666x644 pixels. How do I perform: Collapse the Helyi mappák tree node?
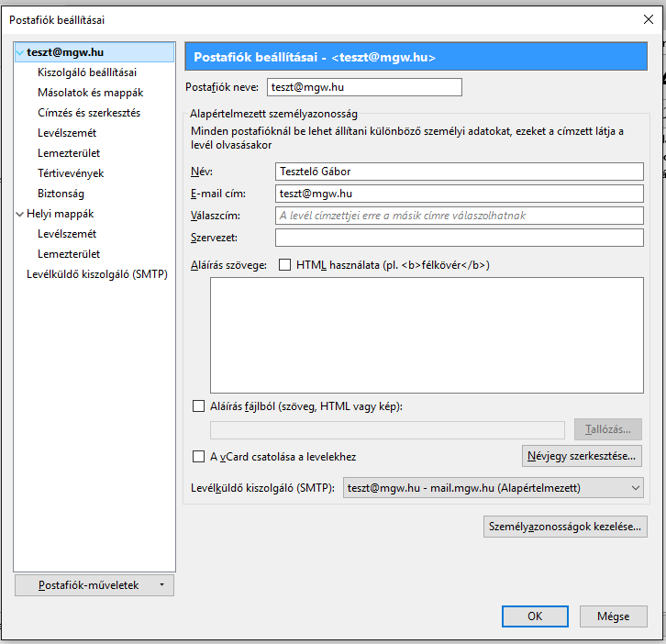[x=19, y=214]
